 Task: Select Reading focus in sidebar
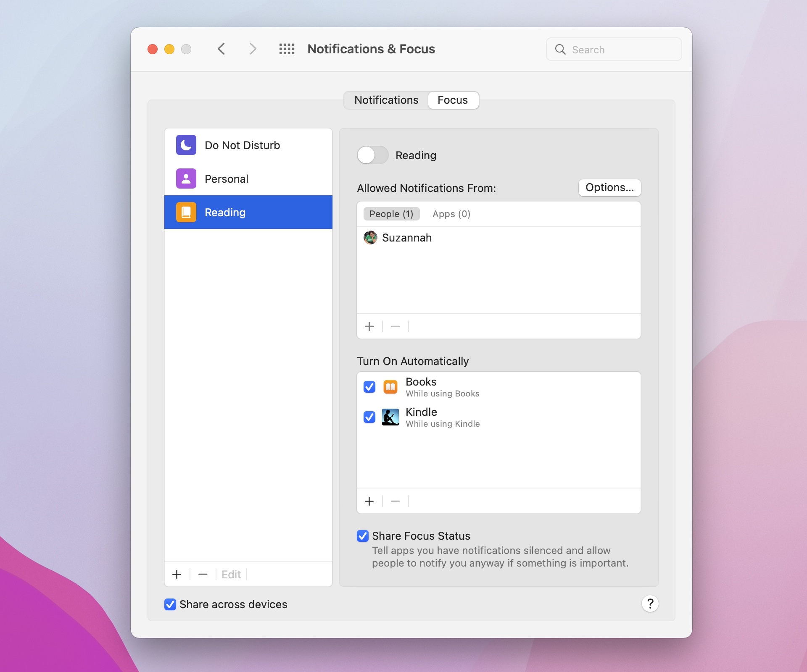248,212
